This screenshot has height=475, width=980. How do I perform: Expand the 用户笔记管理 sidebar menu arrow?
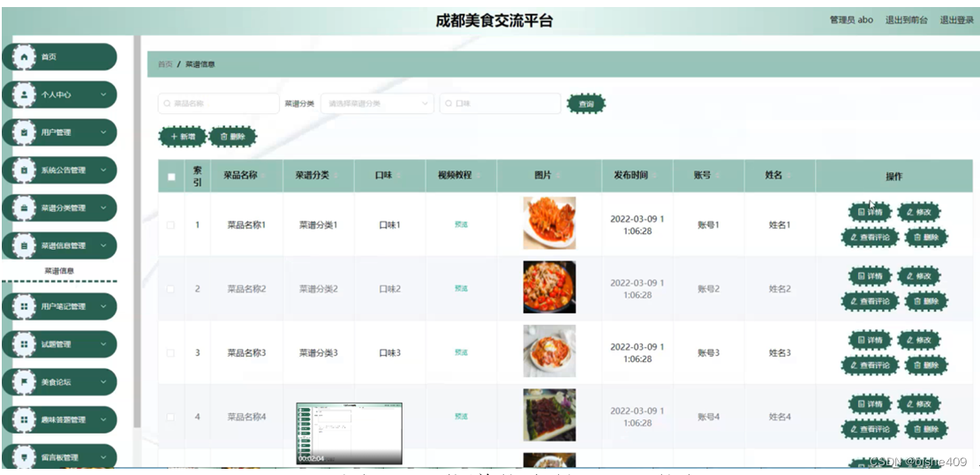tap(104, 307)
